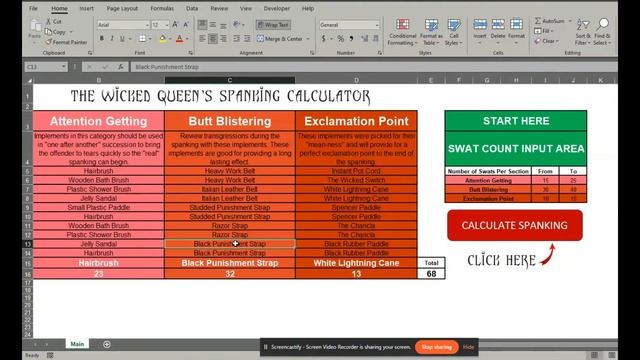The height and width of the screenshot is (360, 640).
Task: Increase font size with the large A icon
Action: click(x=175, y=25)
